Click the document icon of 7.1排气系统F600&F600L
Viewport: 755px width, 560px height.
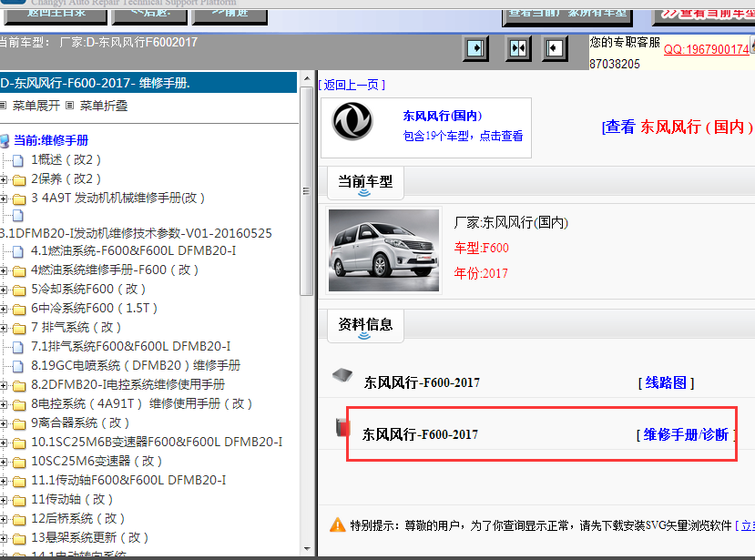point(18,347)
